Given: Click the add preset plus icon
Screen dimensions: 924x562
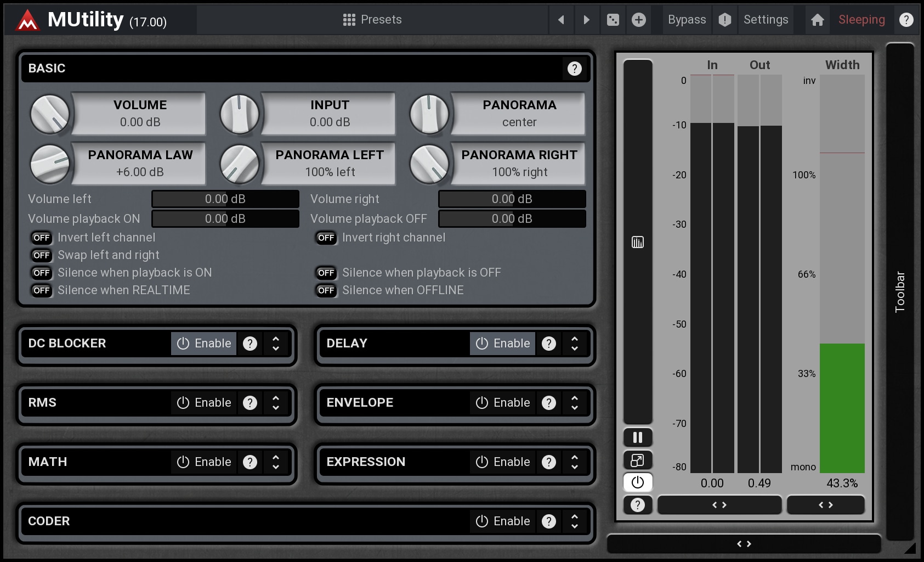Looking at the screenshot, I should 638,20.
